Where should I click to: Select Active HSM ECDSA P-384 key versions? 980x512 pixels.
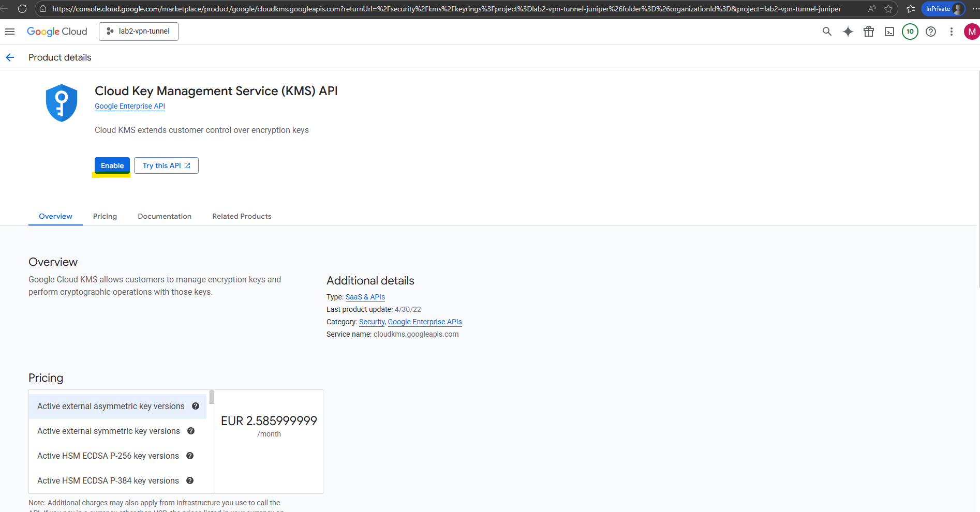click(x=117, y=481)
